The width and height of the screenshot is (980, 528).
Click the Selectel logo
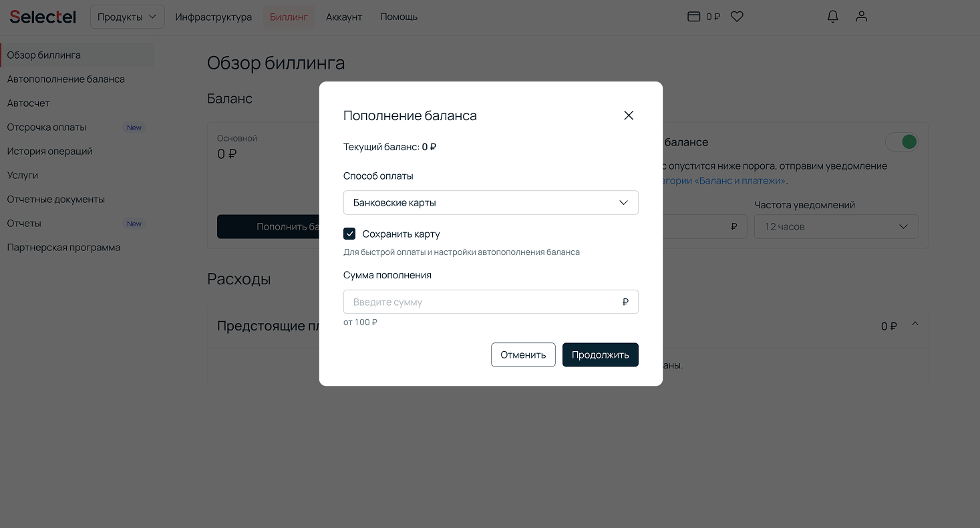[x=43, y=17]
